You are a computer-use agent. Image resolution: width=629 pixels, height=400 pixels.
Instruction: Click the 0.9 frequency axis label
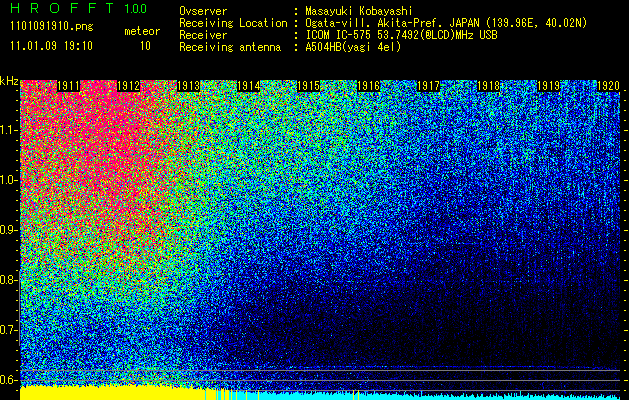(x=8, y=230)
